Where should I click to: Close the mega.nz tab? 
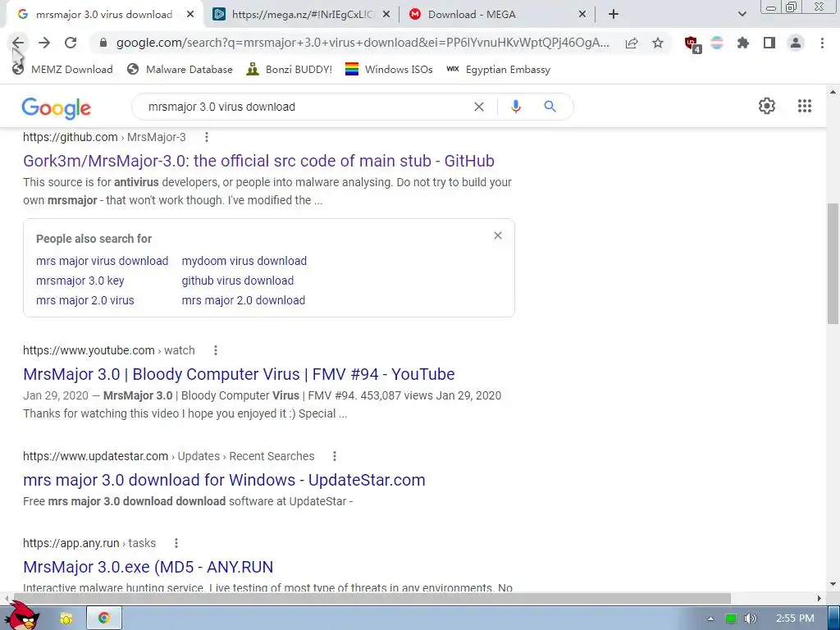(x=386, y=15)
